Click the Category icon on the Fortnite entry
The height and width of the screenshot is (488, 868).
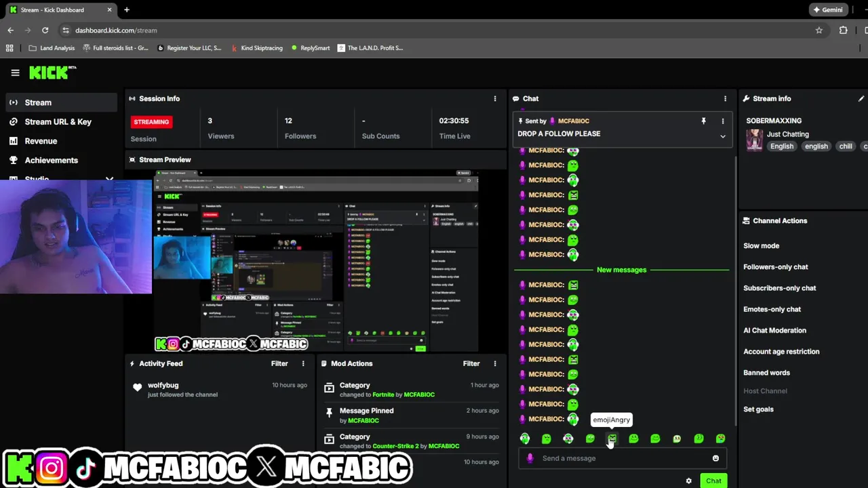[330, 388]
